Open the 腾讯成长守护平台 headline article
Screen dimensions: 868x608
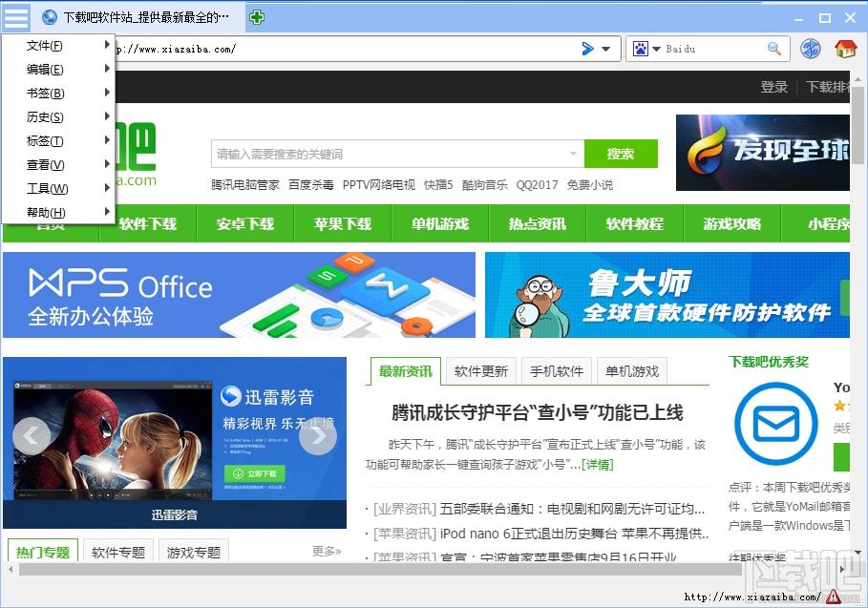pyautogui.click(x=537, y=412)
